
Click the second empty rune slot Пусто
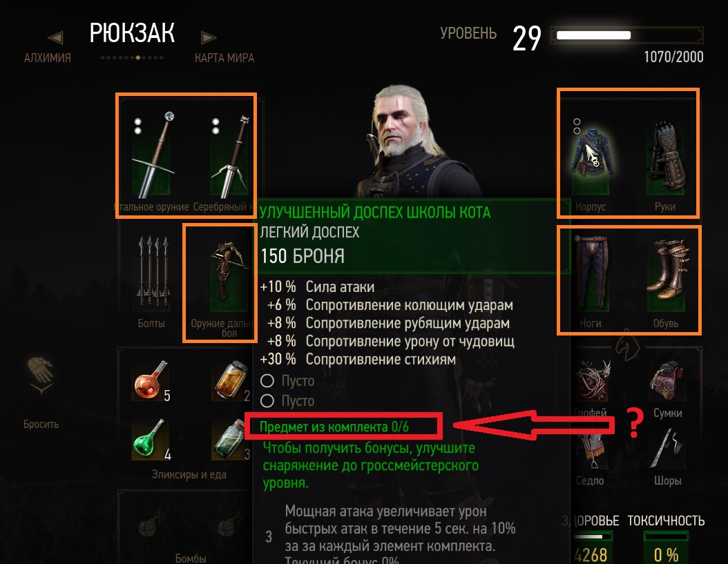click(288, 400)
